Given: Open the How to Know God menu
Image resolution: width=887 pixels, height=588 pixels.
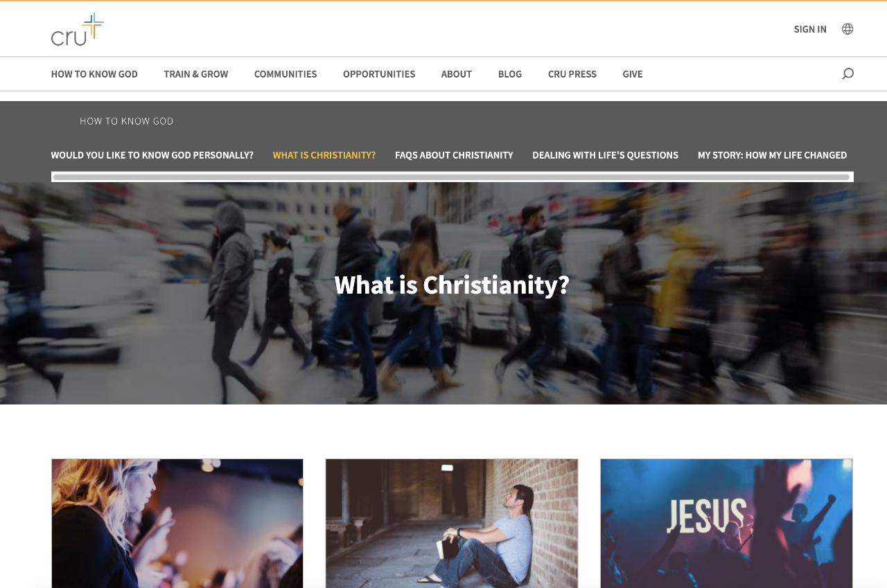Looking at the screenshot, I should (94, 74).
